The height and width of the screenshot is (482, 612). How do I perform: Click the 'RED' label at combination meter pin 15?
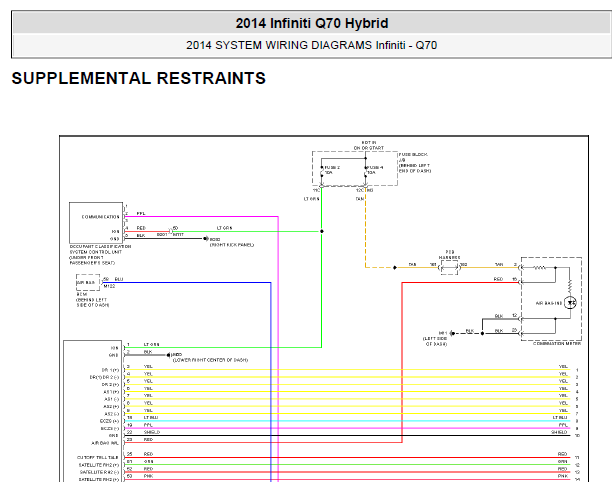pos(498,279)
